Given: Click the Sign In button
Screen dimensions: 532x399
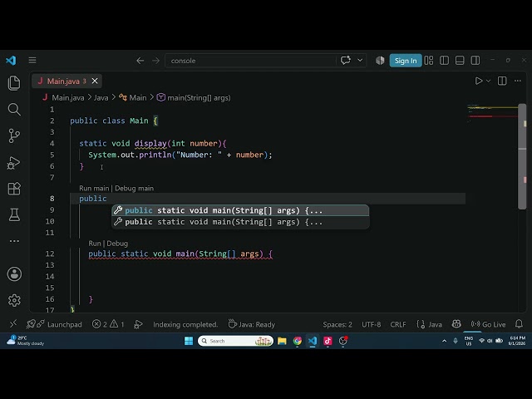Looking at the screenshot, I should pyautogui.click(x=406, y=61).
